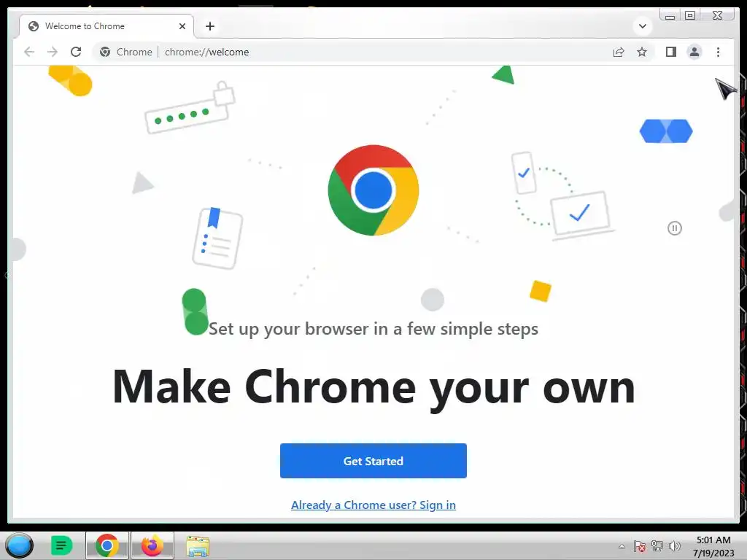747x560 pixels.
Task: Click the Chrome logo image
Action: (373, 190)
